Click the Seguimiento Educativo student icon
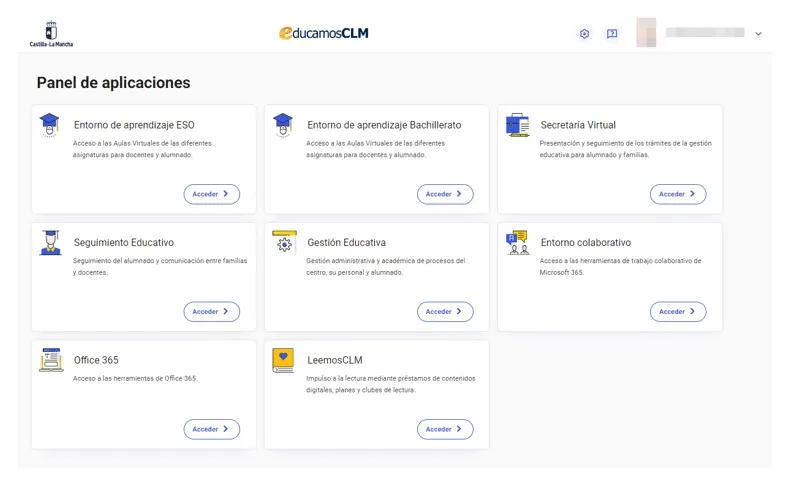Screen dimensions: 792x485 [50, 242]
